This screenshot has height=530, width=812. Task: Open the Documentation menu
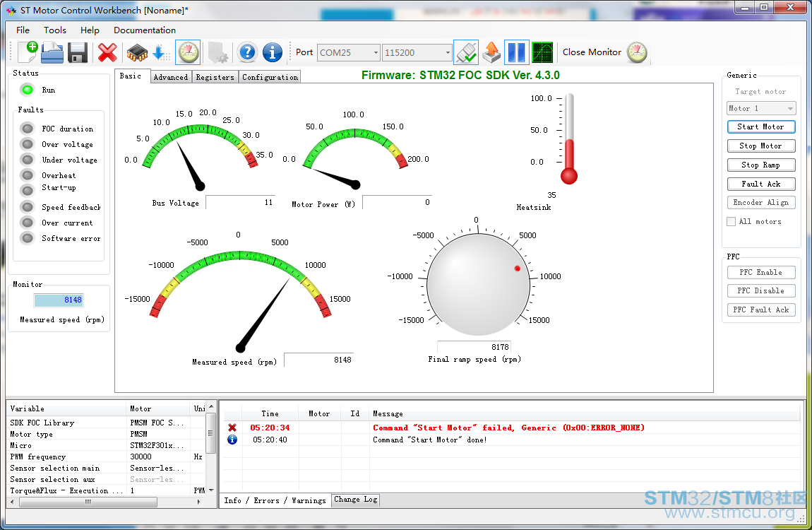(145, 30)
